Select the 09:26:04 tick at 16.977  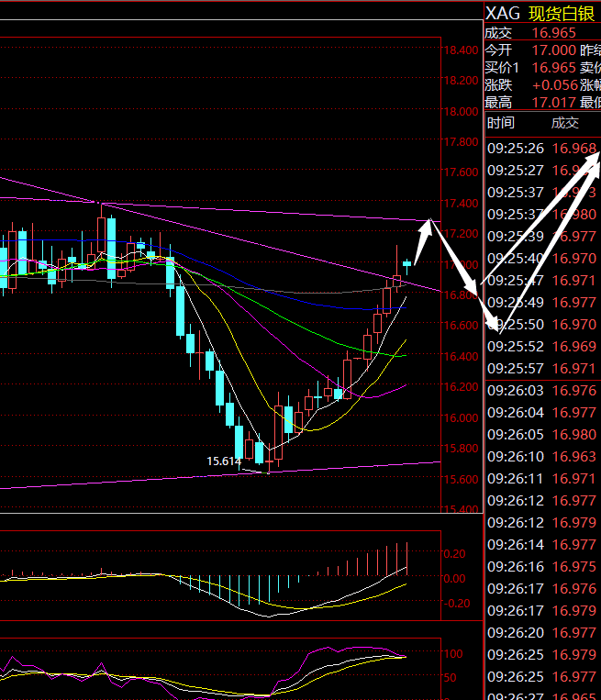coord(542,413)
